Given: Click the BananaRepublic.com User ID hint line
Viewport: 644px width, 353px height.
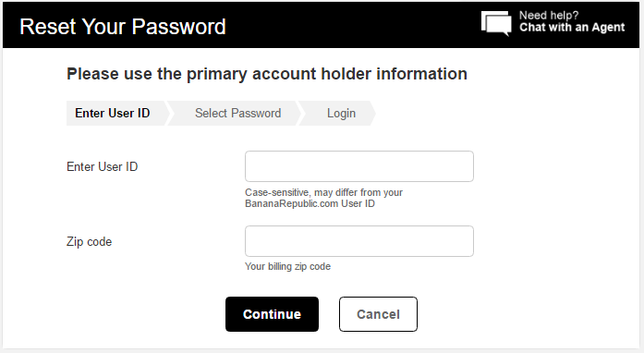Looking at the screenshot, I should 310,203.
